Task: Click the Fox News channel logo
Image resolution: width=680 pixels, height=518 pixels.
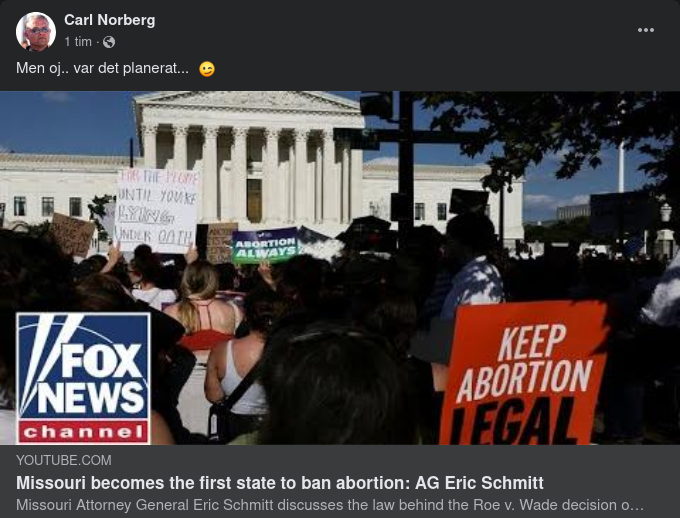Action: [x=83, y=378]
